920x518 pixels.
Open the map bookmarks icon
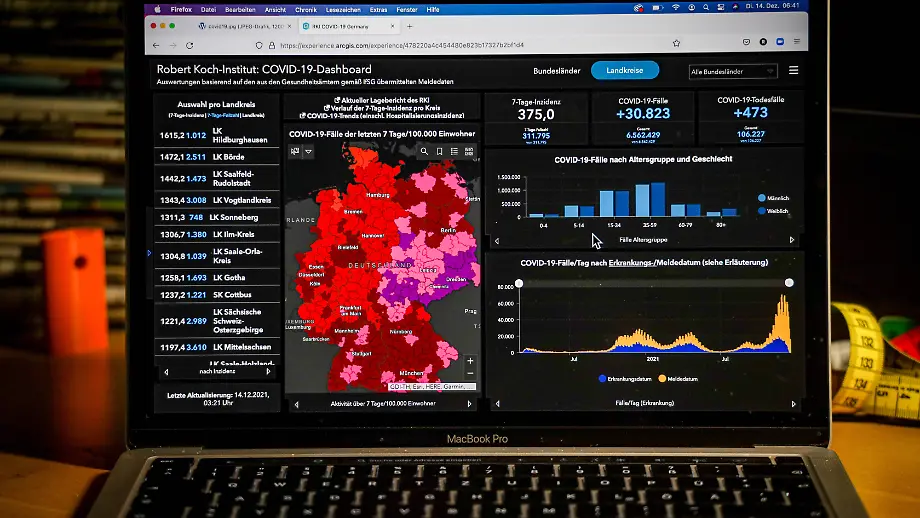pyautogui.click(x=439, y=151)
